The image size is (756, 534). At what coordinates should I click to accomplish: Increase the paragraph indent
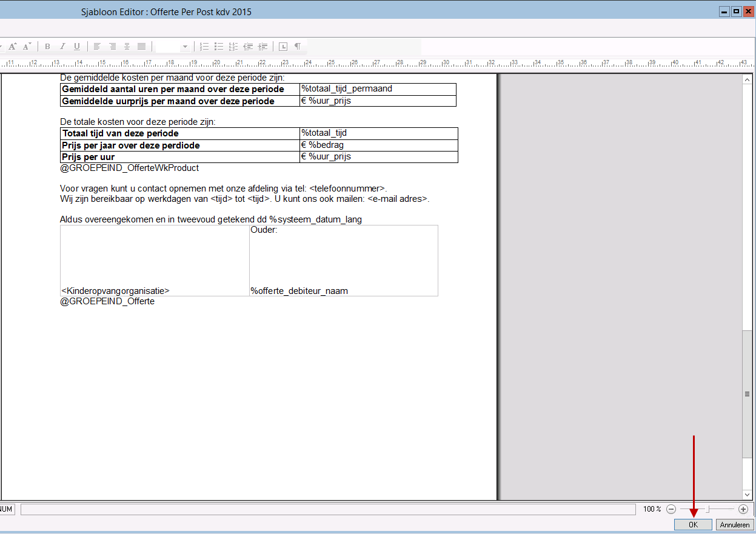[263, 47]
